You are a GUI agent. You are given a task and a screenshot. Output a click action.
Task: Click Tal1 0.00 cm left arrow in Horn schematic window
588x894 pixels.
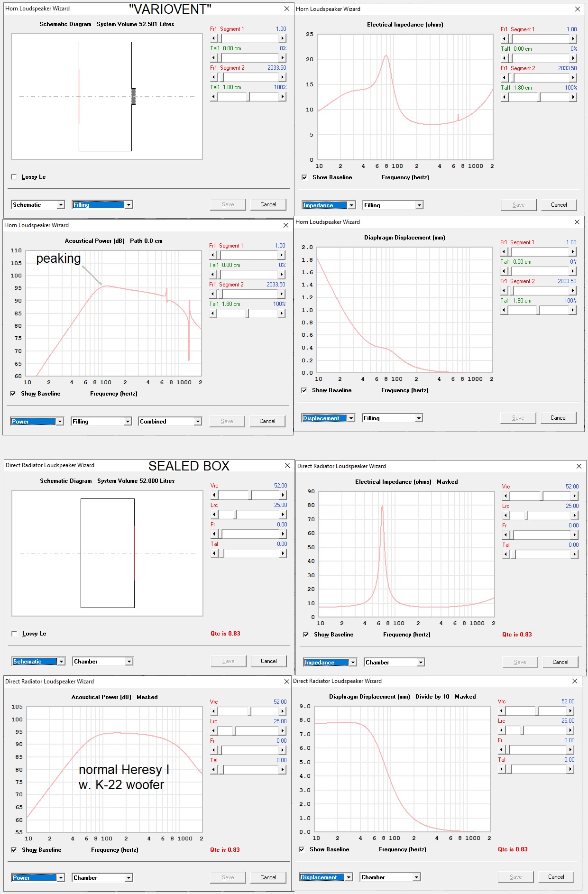(x=213, y=58)
